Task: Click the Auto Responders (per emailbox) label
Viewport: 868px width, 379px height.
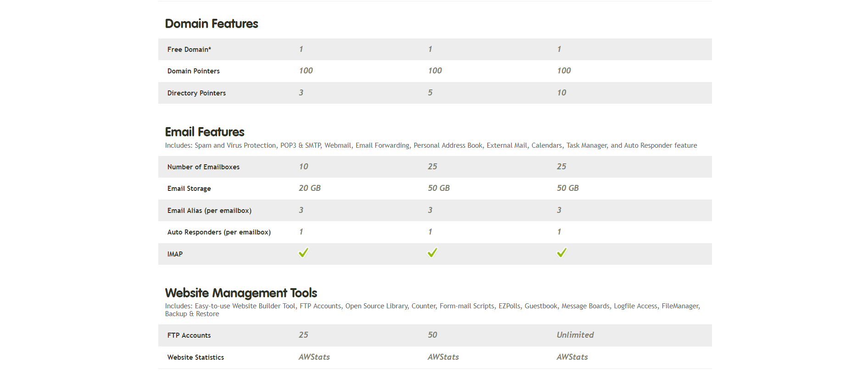Action: point(219,232)
